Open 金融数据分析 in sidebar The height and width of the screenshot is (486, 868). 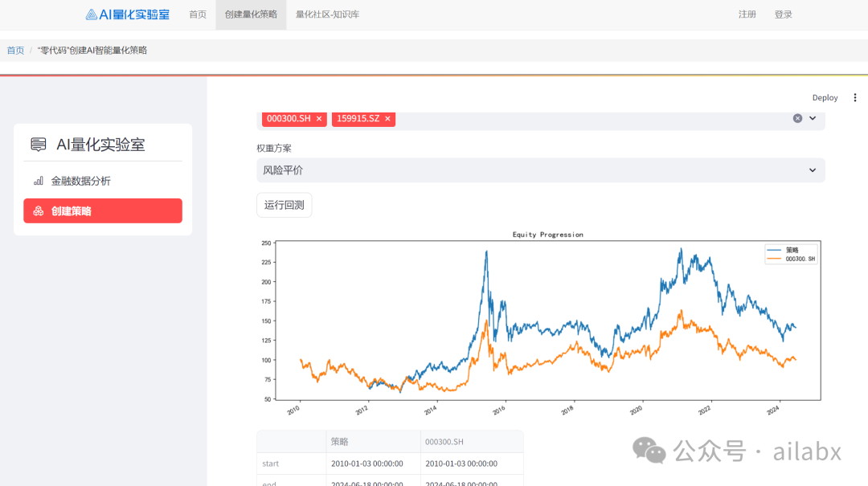[103, 181]
